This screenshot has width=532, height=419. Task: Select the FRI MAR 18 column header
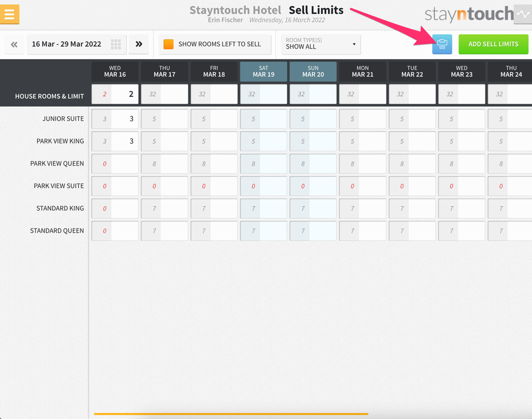point(214,71)
